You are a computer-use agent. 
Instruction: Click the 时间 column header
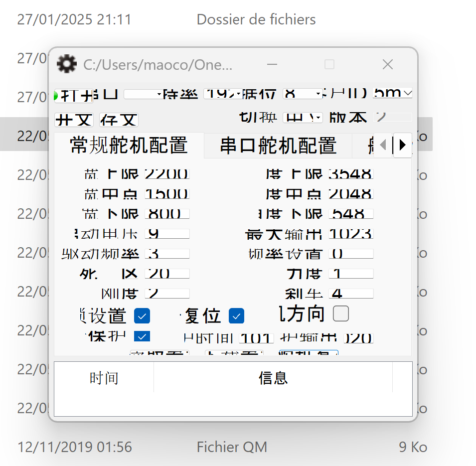(x=104, y=378)
